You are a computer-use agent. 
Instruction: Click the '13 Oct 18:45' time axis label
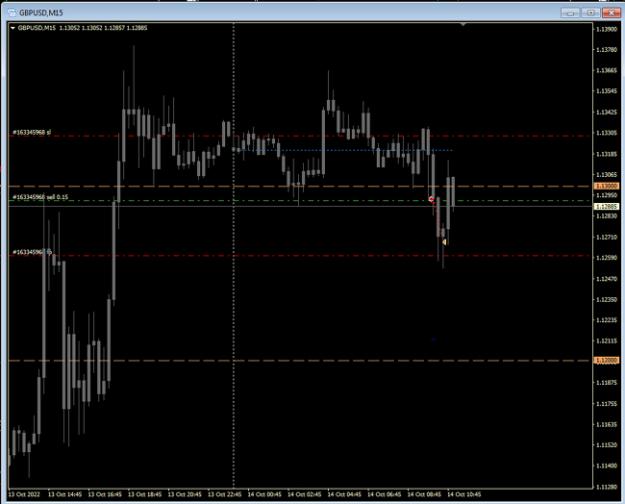(145, 494)
